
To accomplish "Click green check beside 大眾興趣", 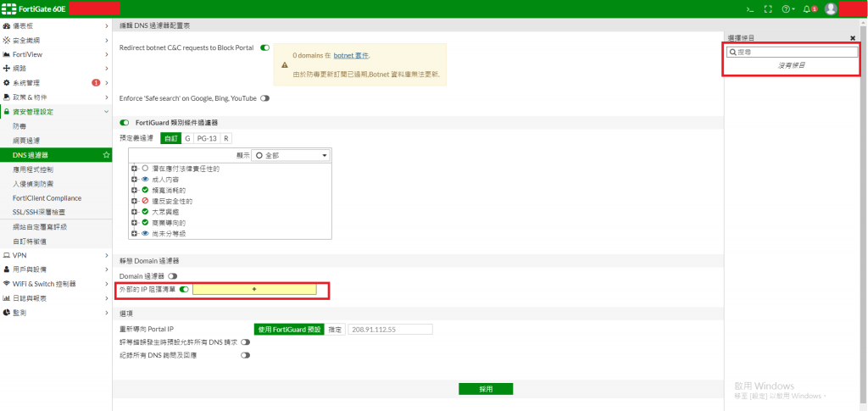I will click(145, 212).
